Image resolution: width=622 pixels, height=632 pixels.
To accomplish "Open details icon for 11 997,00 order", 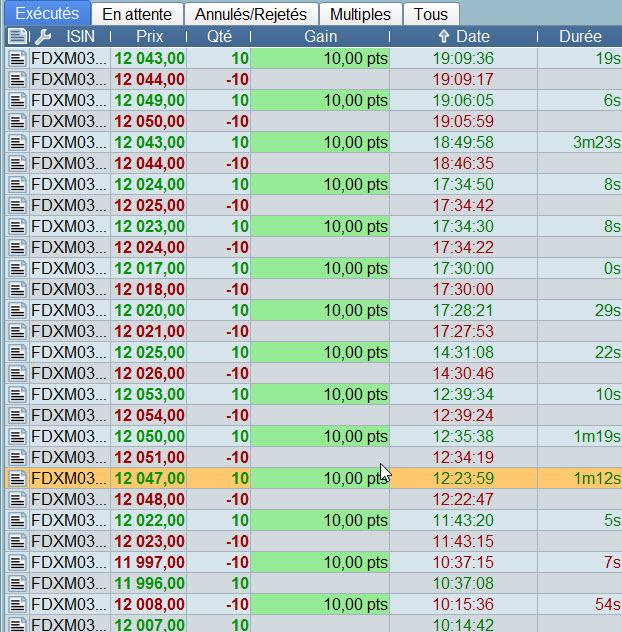I will coord(17,562).
